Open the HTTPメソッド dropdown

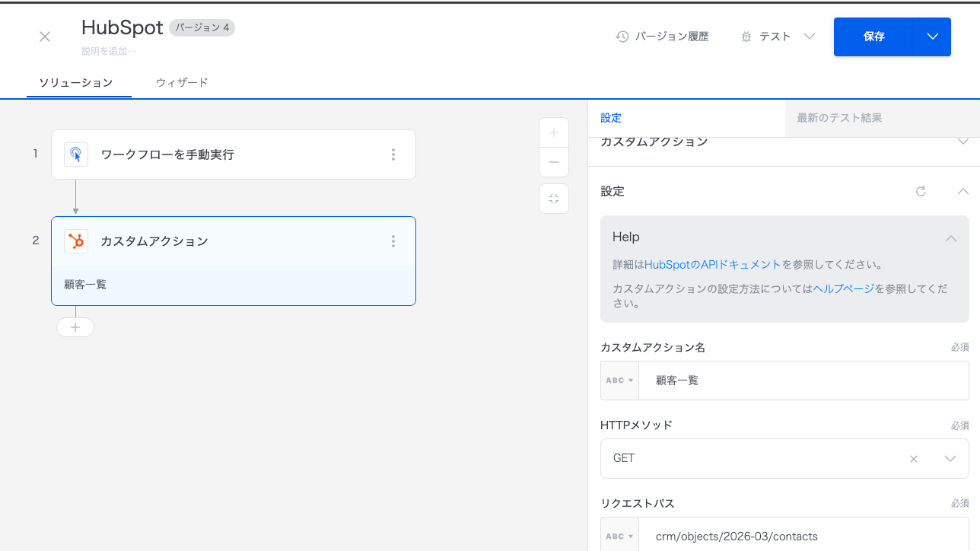pos(950,459)
